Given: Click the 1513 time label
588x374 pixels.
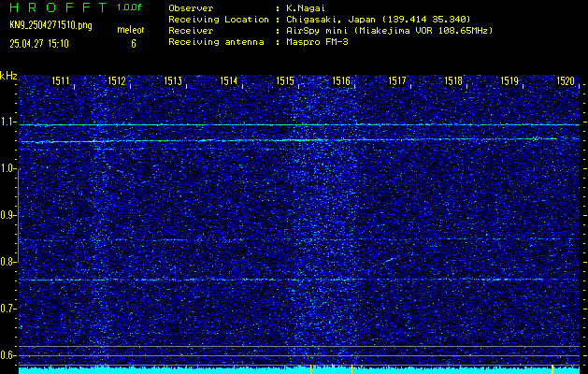Looking at the screenshot, I should 173,80.
